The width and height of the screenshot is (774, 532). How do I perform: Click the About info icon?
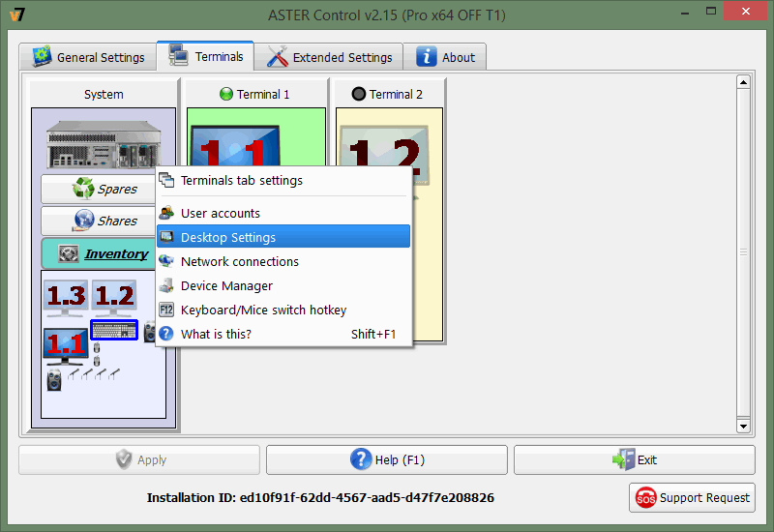427,56
